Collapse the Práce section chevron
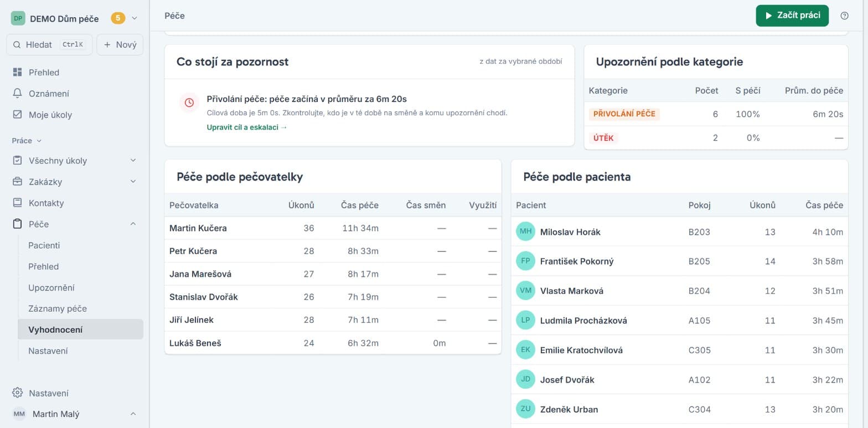 (x=39, y=141)
